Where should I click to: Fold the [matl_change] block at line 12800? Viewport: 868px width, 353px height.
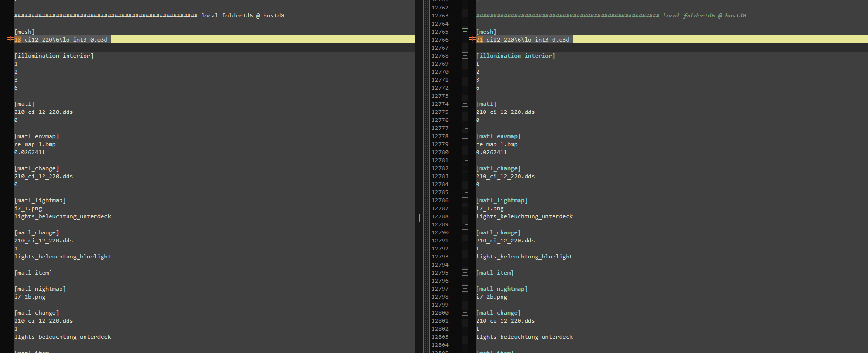[465, 313]
